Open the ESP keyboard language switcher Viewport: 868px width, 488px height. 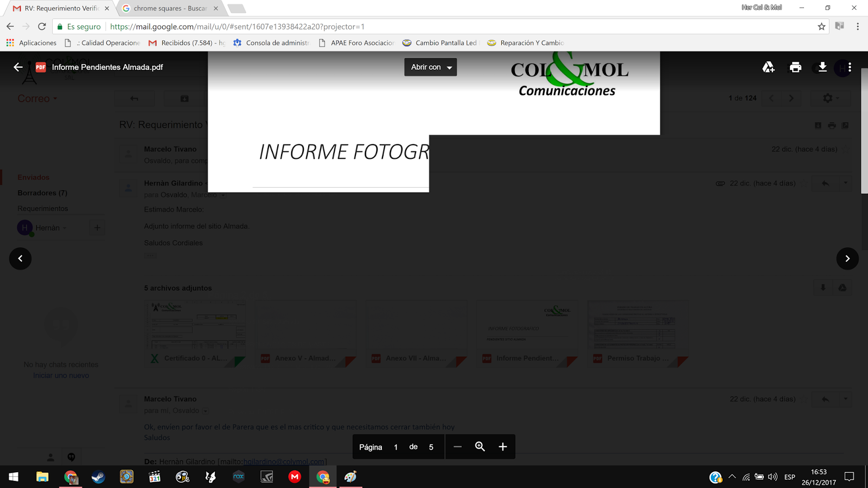[x=790, y=477]
